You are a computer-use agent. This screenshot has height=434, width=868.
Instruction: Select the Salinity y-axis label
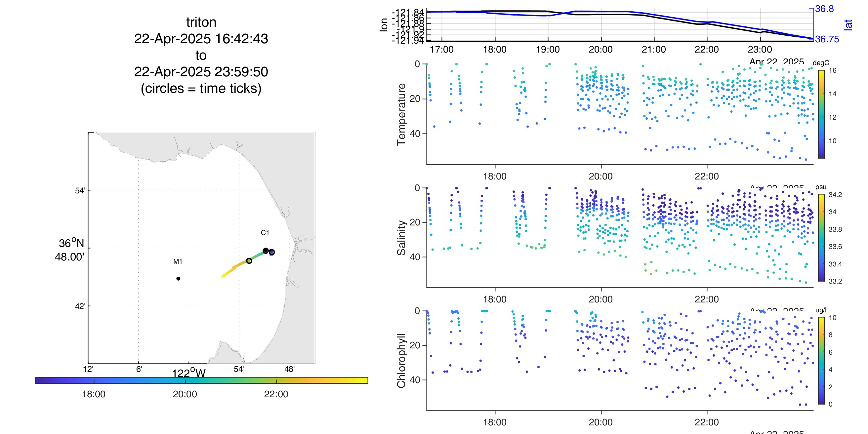401,238
